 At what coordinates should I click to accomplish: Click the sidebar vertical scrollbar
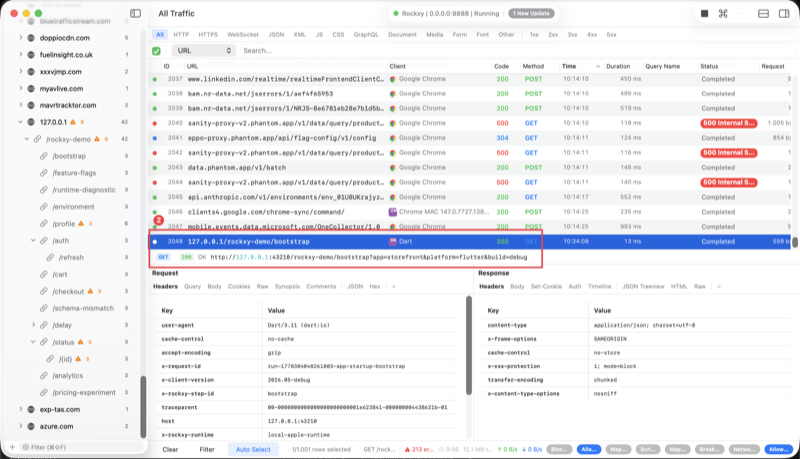point(143,406)
